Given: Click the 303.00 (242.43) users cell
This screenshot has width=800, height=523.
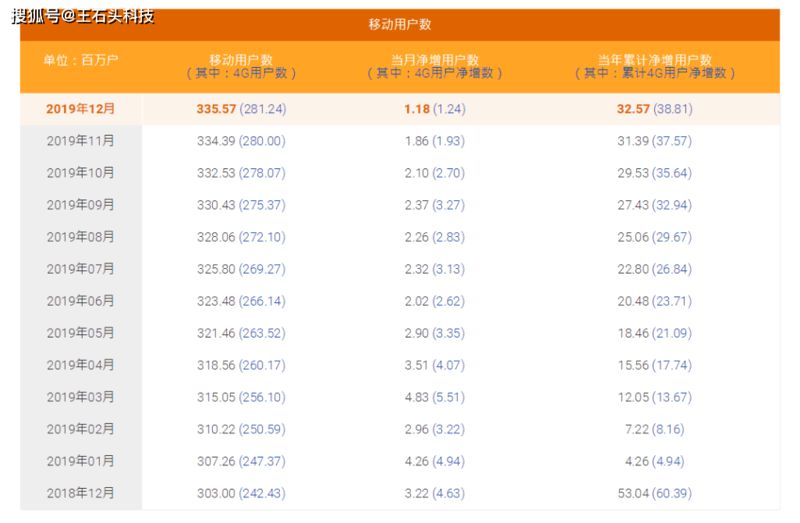Looking at the screenshot, I should [x=241, y=493].
